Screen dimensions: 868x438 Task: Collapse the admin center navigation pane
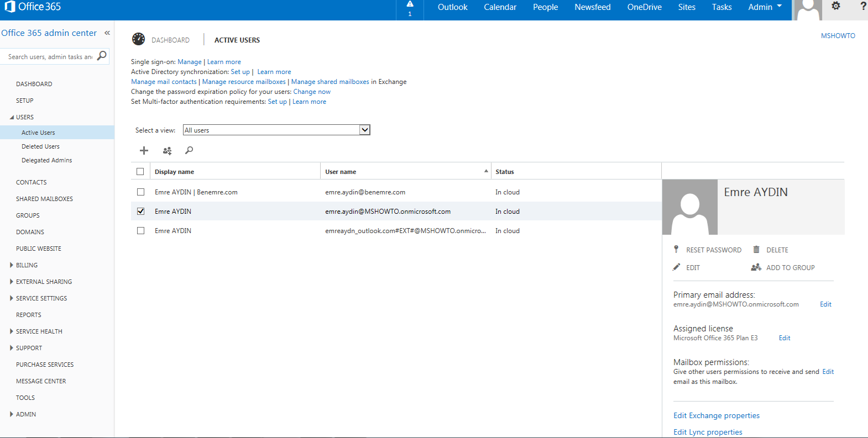coord(107,33)
